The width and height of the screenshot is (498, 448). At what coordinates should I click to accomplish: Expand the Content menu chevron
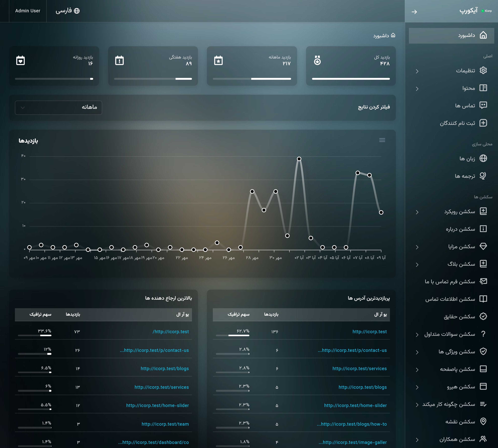click(417, 89)
